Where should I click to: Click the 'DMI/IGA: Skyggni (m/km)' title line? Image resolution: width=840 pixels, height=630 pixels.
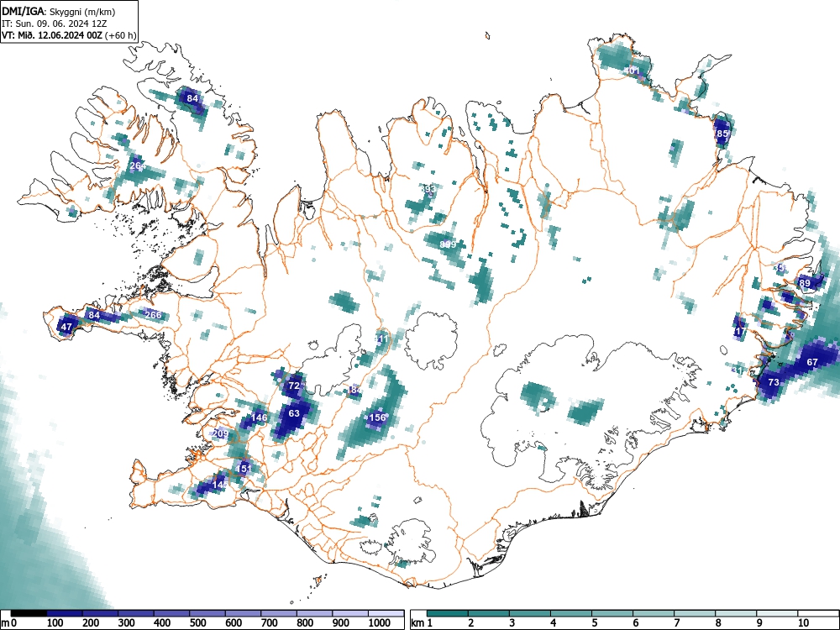click(59, 11)
